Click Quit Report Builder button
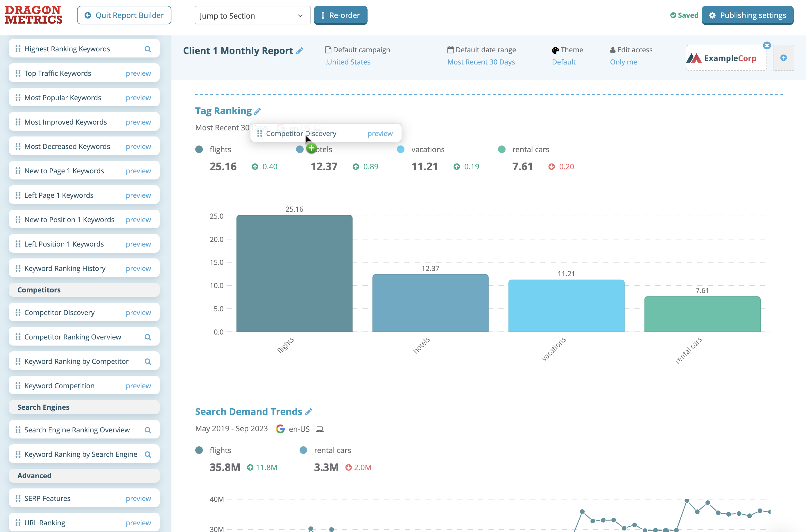 124,15
